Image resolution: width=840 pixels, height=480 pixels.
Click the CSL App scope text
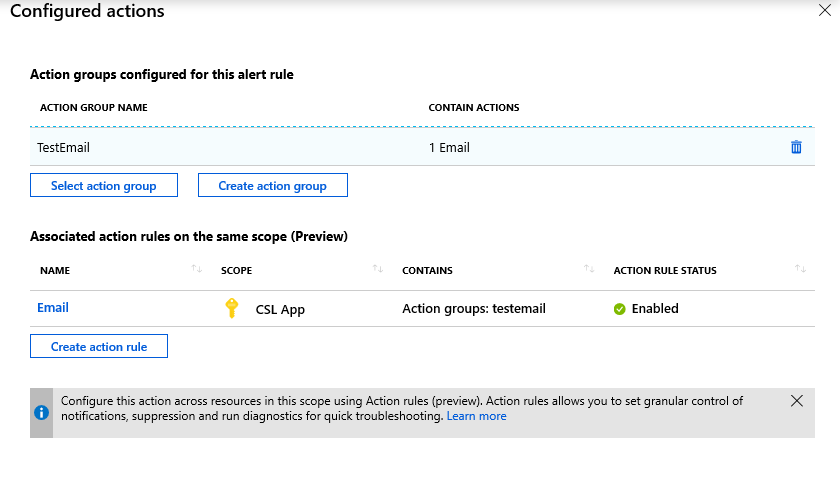280,309
